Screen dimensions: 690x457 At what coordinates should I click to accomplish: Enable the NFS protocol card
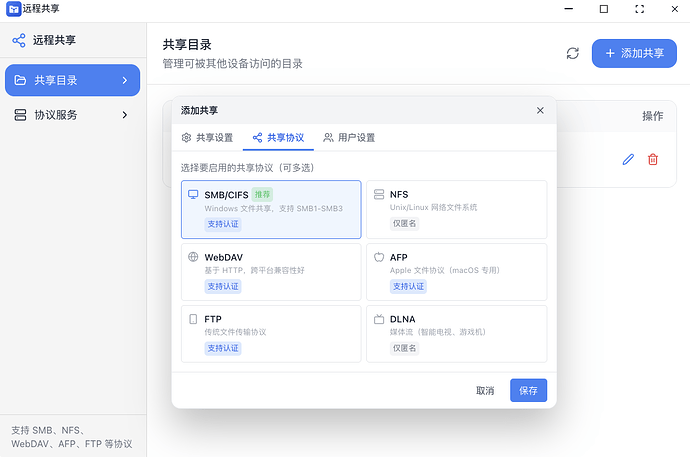[456, 209]
